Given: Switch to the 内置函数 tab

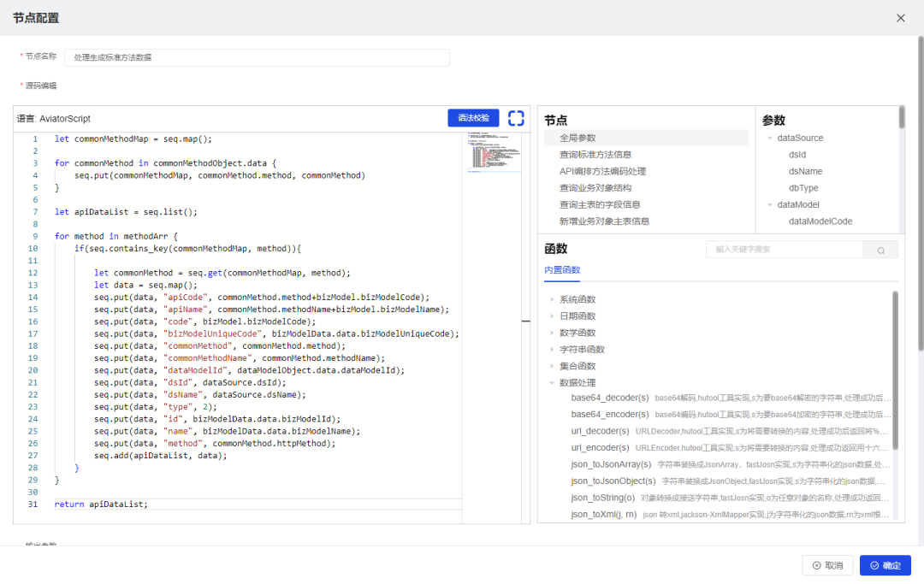Looking at the screenshot, I should point(562,269).
